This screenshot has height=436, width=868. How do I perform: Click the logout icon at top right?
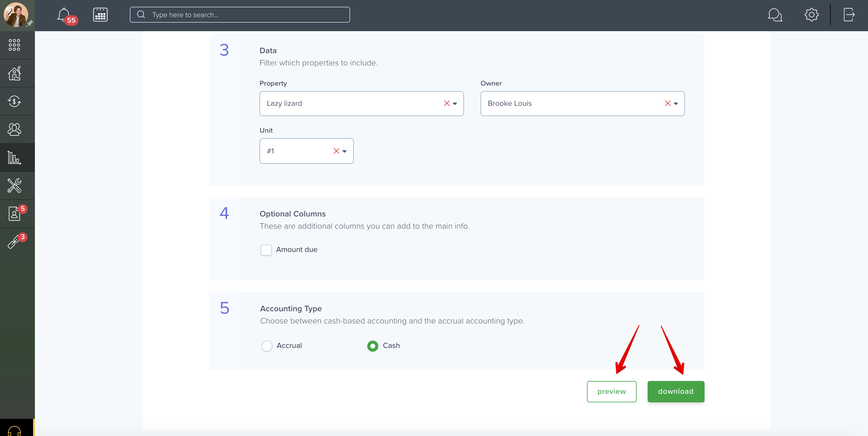[849, 15]
